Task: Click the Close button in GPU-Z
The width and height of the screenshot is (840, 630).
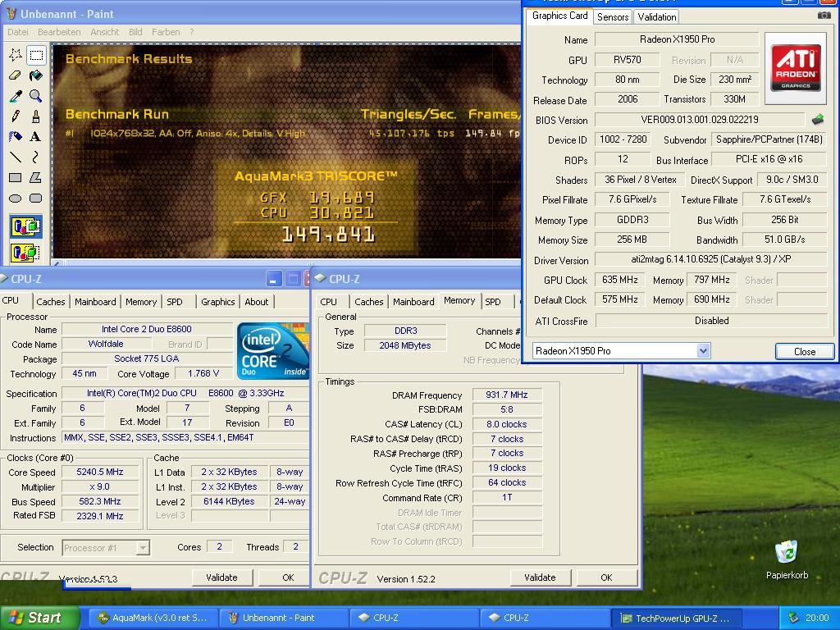Action: point(805,351)
